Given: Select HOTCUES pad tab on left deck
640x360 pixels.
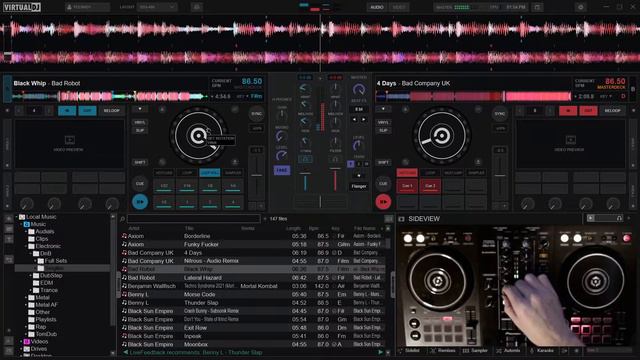Looking at the screenshot, I should click(164, 173).
